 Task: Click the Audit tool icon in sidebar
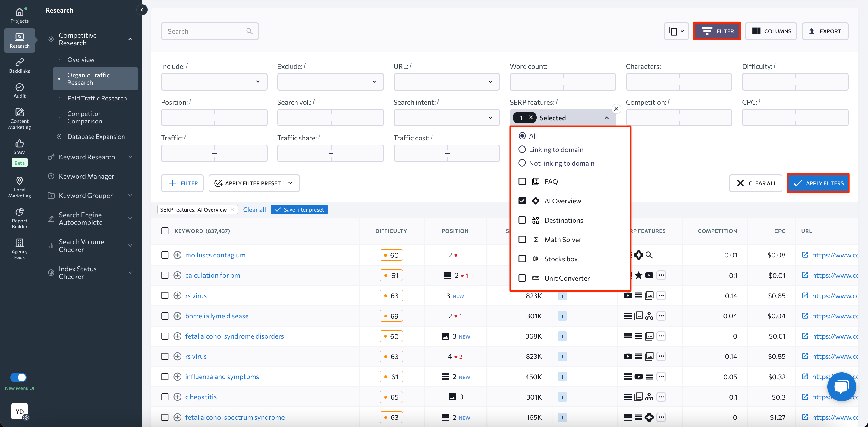pyautogui.click(x=19, y=88)
